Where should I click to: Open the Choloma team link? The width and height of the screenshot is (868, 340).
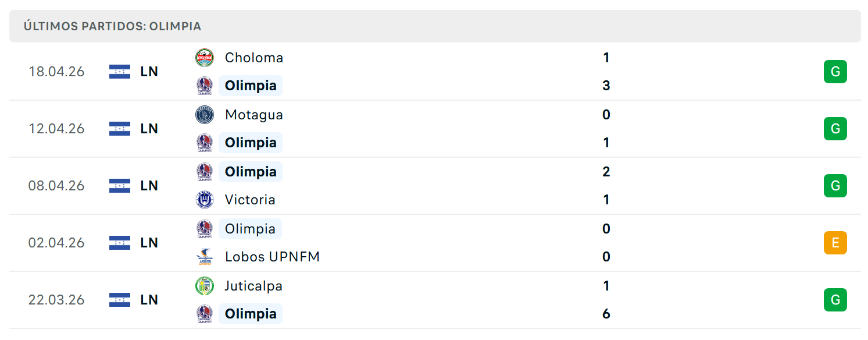[x=254, y=58]
